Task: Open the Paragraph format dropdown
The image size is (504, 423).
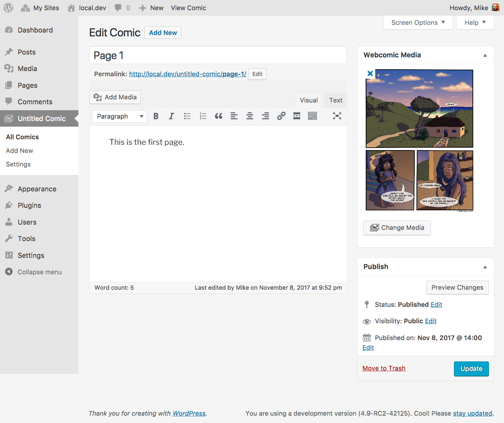Action: click(x=120, y=116)
